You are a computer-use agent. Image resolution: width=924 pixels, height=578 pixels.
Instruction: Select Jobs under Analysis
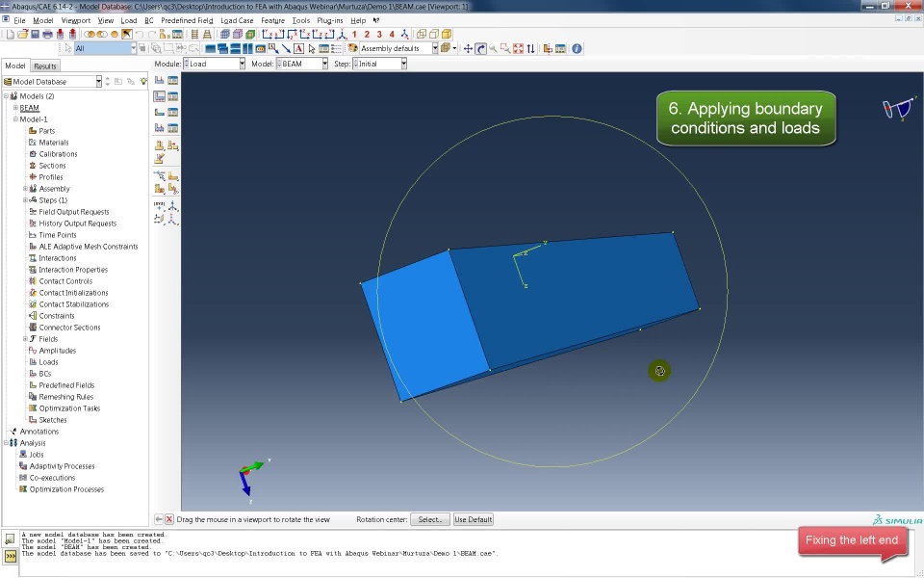tap(37, 454)
